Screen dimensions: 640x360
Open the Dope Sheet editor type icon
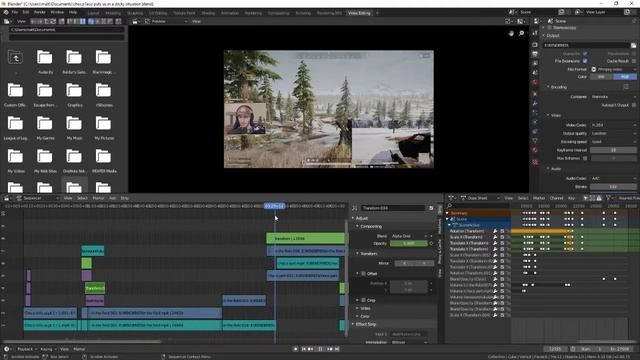(x=452, y=198)
